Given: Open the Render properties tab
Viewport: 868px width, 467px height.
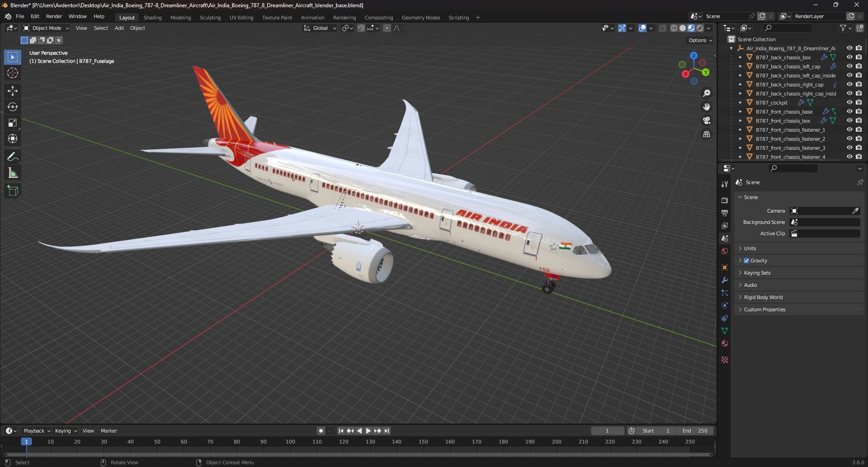Looking at the screenshot, I should coord(725,200).
